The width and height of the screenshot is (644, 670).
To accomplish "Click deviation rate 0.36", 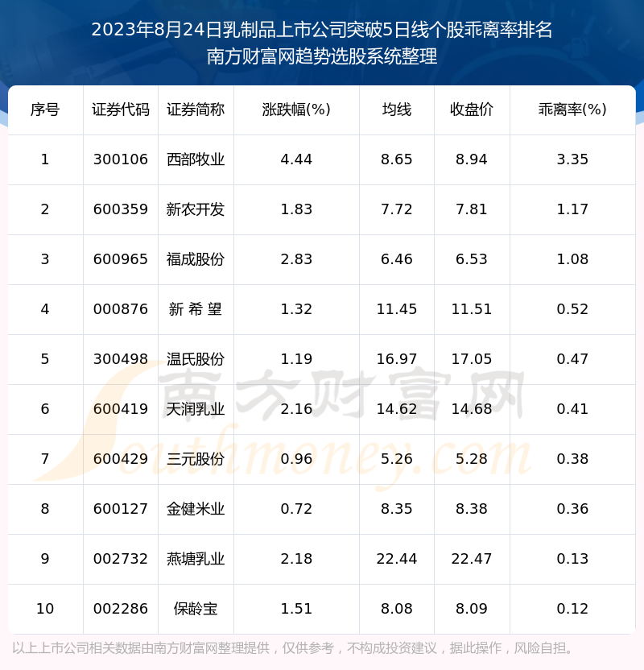I will tap(572, 509).
